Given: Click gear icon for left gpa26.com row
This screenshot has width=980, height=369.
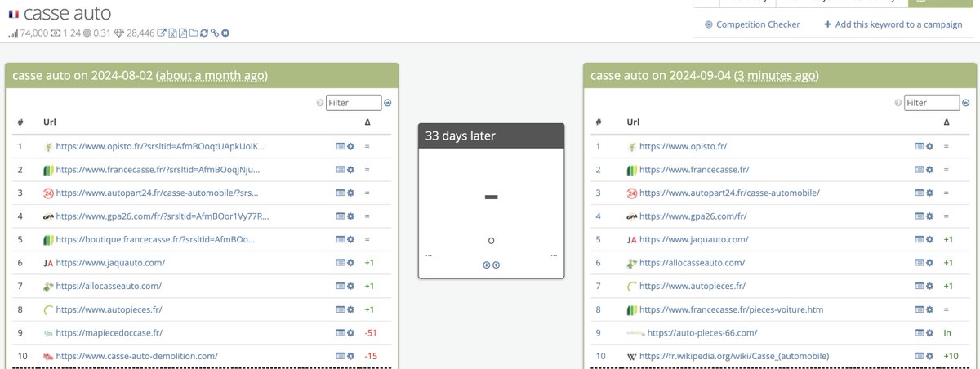Looking at the screenshot, I should (350, 216).
